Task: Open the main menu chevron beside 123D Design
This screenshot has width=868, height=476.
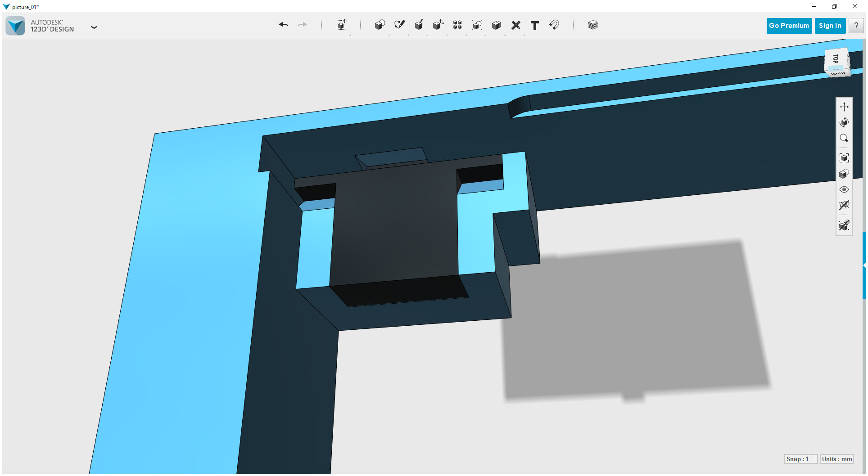Action: 94,27
